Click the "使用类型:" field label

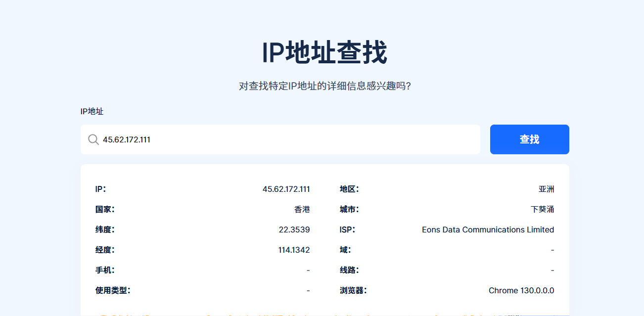[x=113, y=290]
